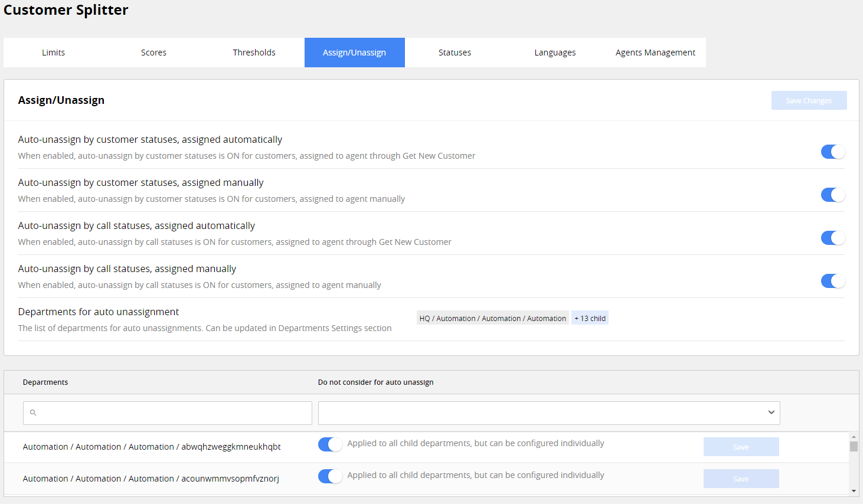Open the chevron on the unassign dropdown

pos(771,413)
